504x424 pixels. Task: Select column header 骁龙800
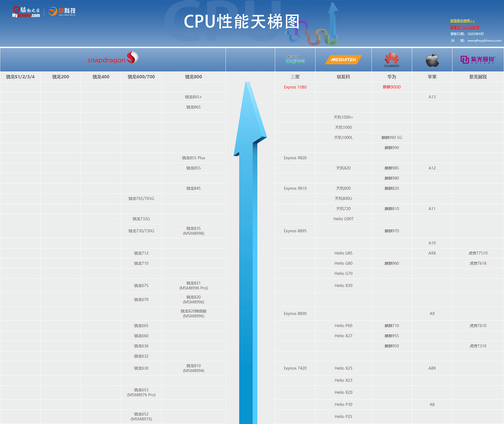click(194, 77)
